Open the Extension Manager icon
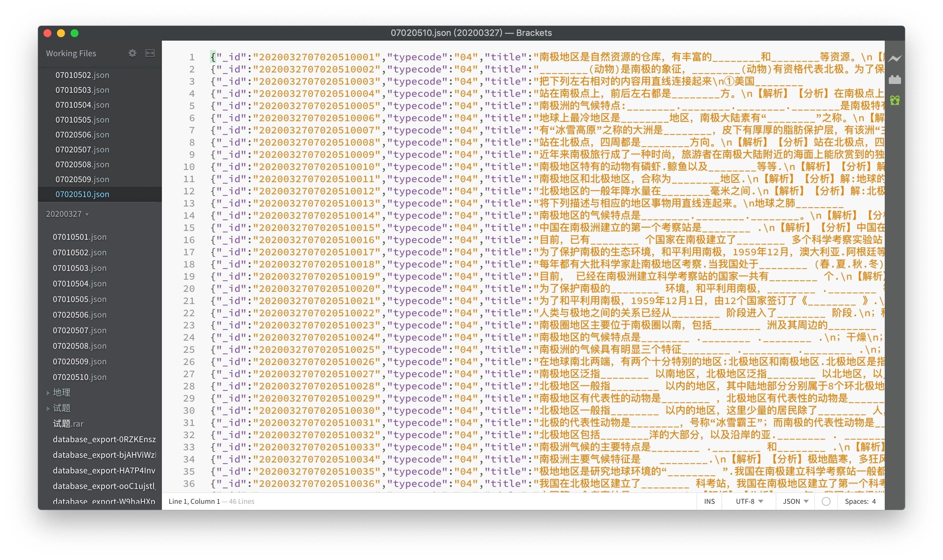This screenshot has height=560, width=943. (894, 80)
